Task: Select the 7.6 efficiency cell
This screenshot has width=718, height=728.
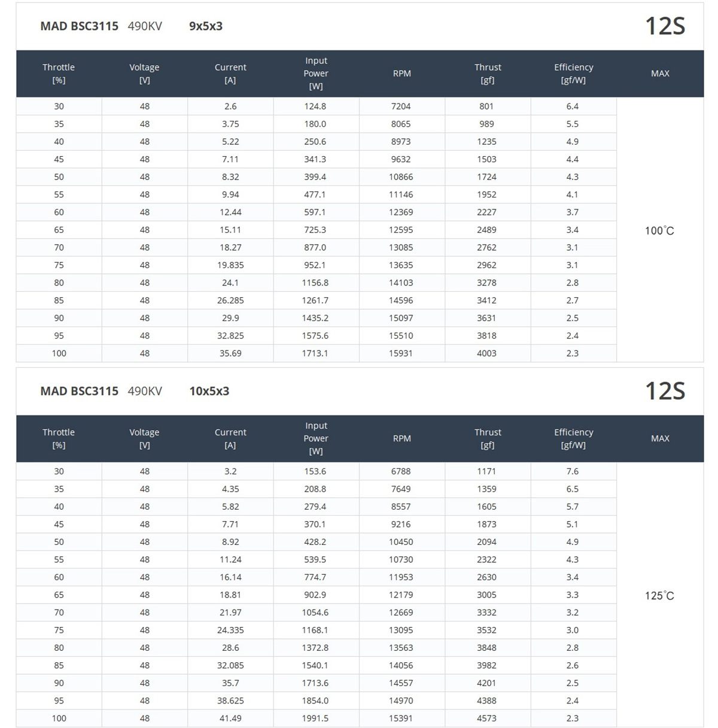Action: tap(573, 471)
